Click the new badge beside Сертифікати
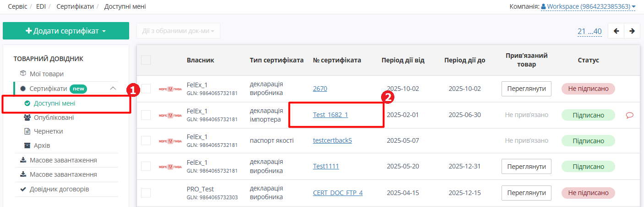 78,89
